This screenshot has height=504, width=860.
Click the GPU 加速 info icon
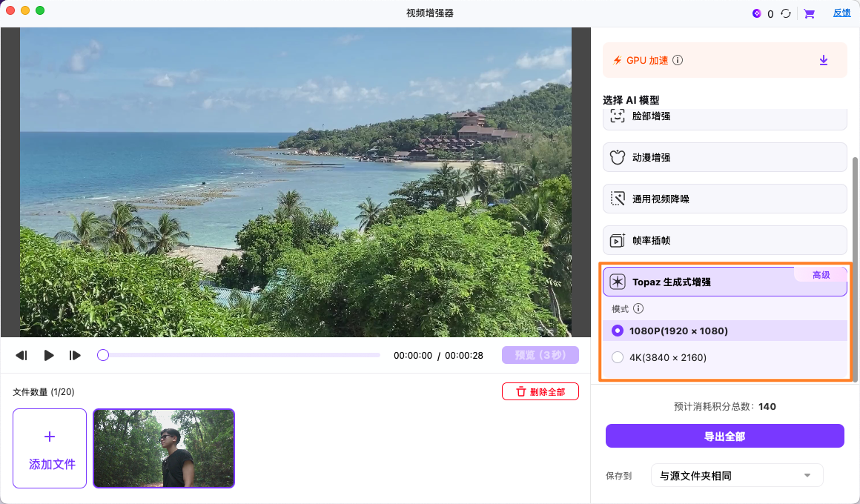677,60
